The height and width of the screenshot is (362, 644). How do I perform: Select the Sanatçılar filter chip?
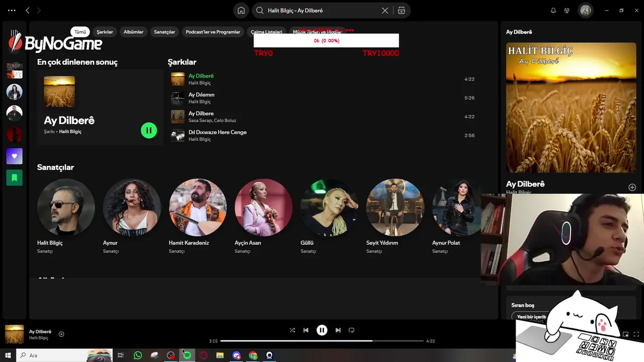click(x=165, y=32)
